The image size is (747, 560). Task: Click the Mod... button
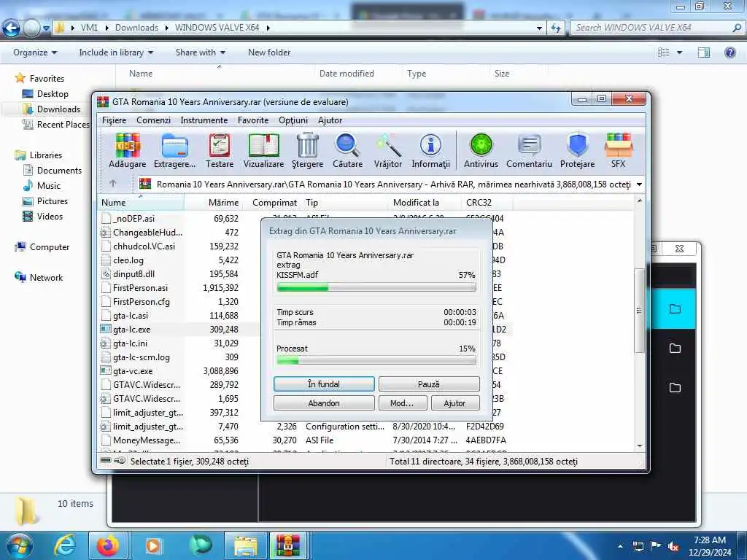click(x=402, y=402)
